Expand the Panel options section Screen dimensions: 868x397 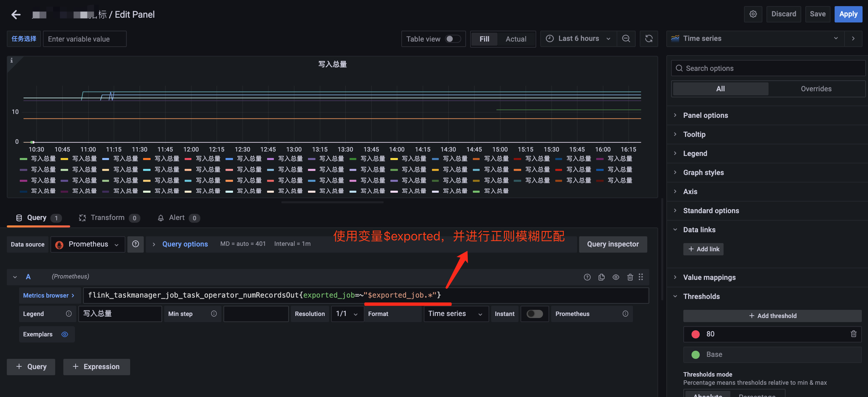(705, 115)
